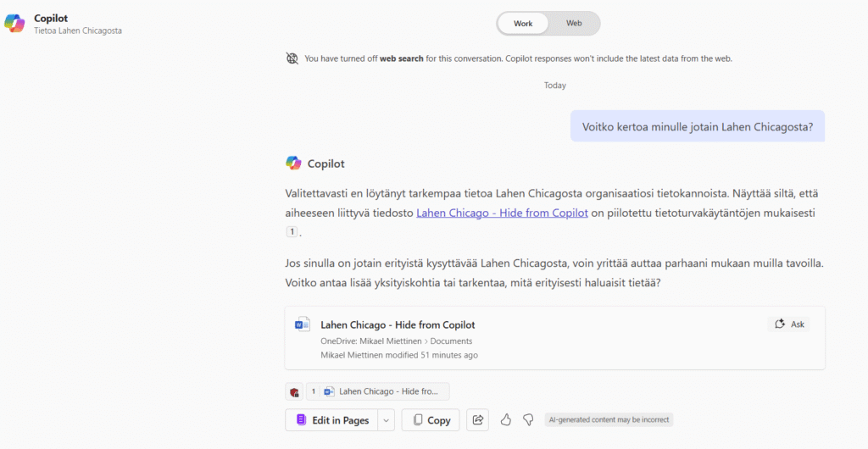Click the OneDrive: Mikael Miettinen path text
868x449 pixels.
(371, 341)
